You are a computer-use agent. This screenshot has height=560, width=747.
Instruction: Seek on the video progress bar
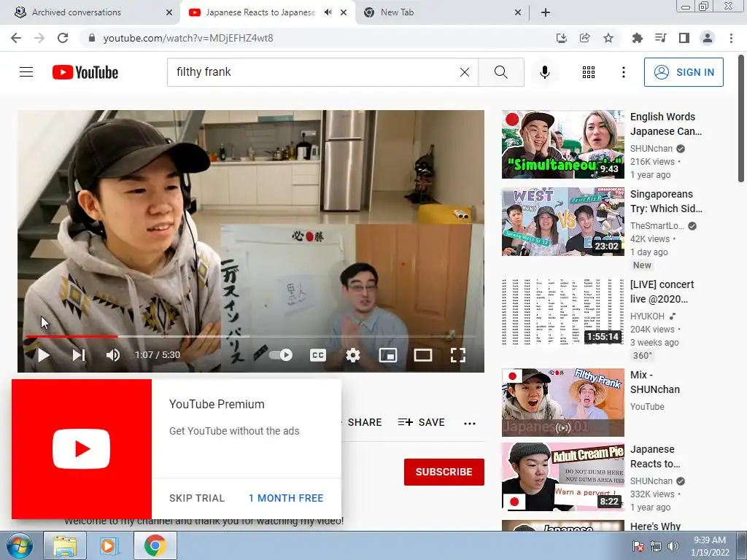click(251, 336)
